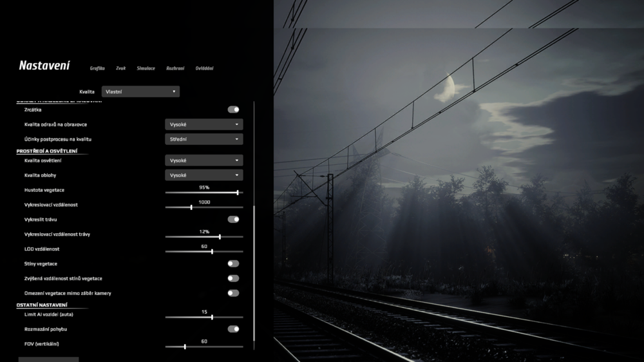This screenshot has height=362, width=644.
Task: Open the Simulace tab
Action: pos(146,68)
